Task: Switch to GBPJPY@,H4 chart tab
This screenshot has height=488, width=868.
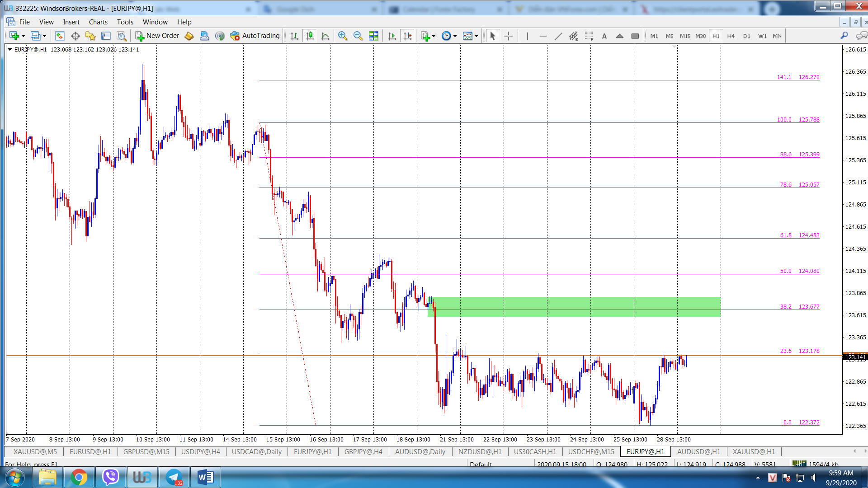Action: [x=363, y=451]
